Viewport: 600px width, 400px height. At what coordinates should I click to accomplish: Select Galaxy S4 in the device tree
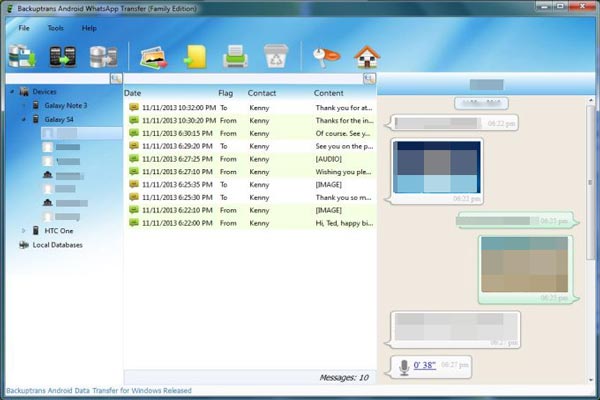pyautogui.click(x=59, y=119)
